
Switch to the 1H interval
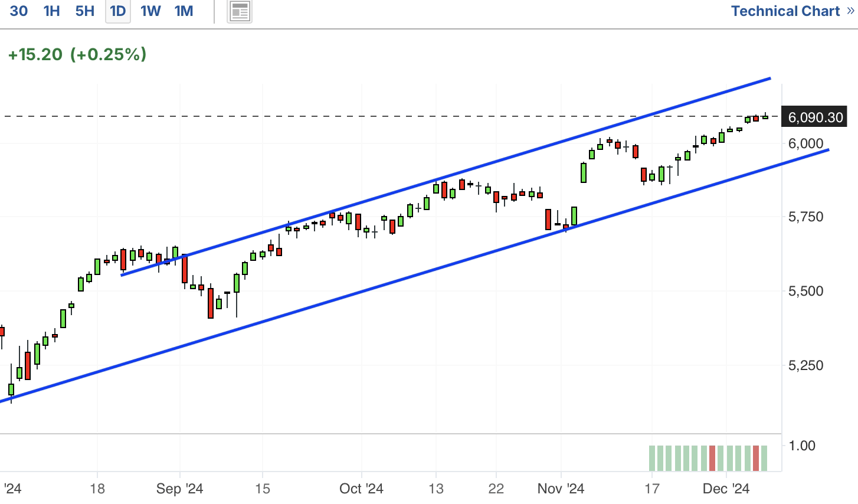[52, 11]
